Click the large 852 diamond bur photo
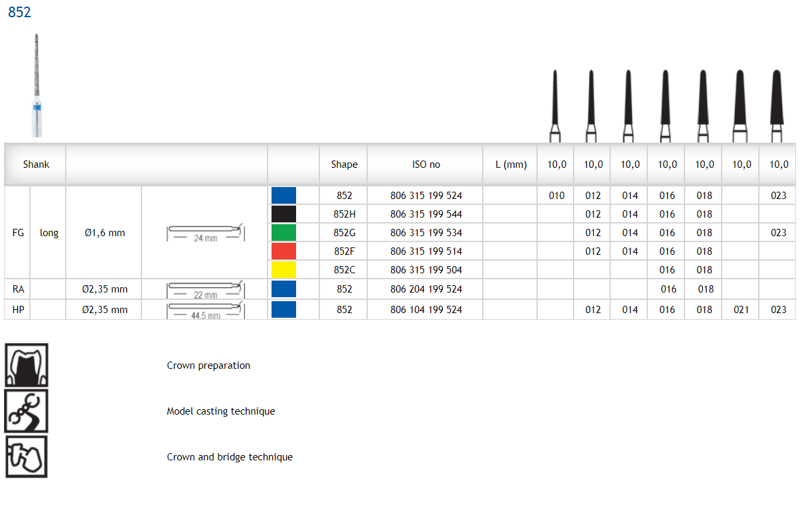Viewport: 800px width, 532px height. pyautogui.click(x=37, y=85)
